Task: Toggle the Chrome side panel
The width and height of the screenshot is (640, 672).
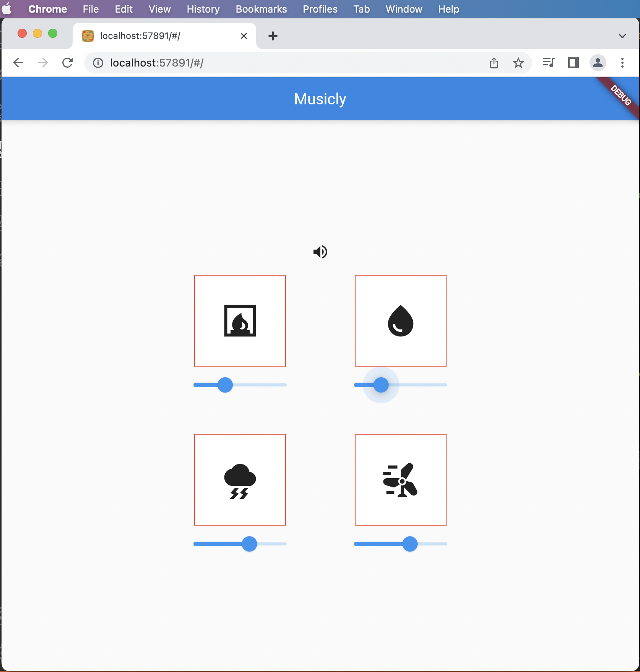Action: (573, 63)
